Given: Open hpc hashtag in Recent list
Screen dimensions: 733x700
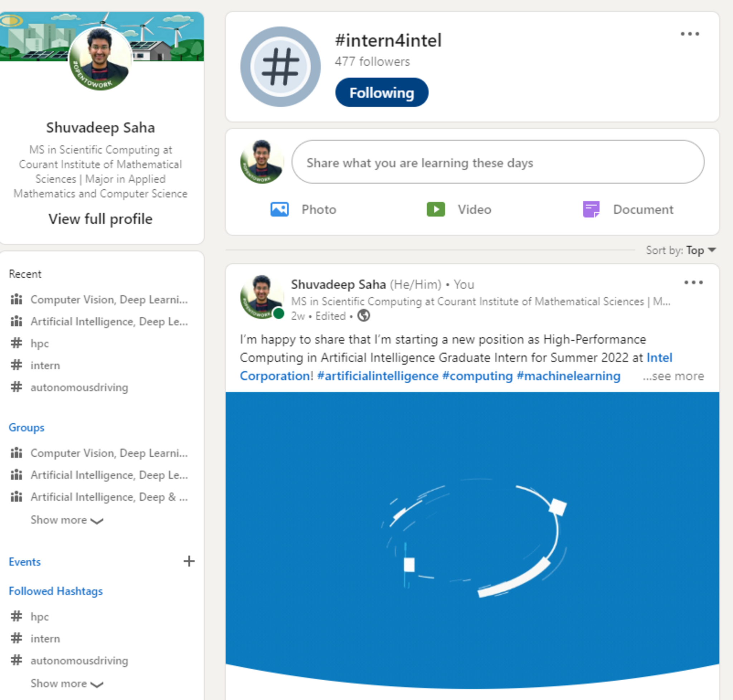Looking at the screenshot, I should [x=39, y=343].
